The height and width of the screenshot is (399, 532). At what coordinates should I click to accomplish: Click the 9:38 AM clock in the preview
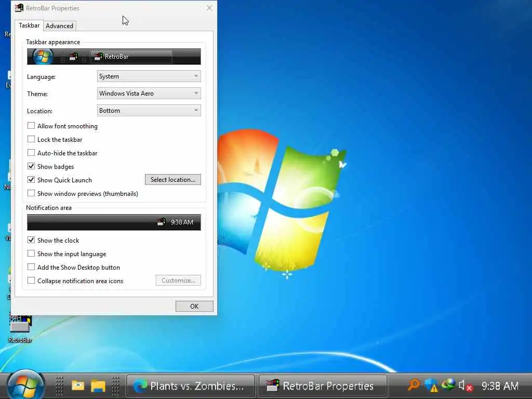coord(182,222)
